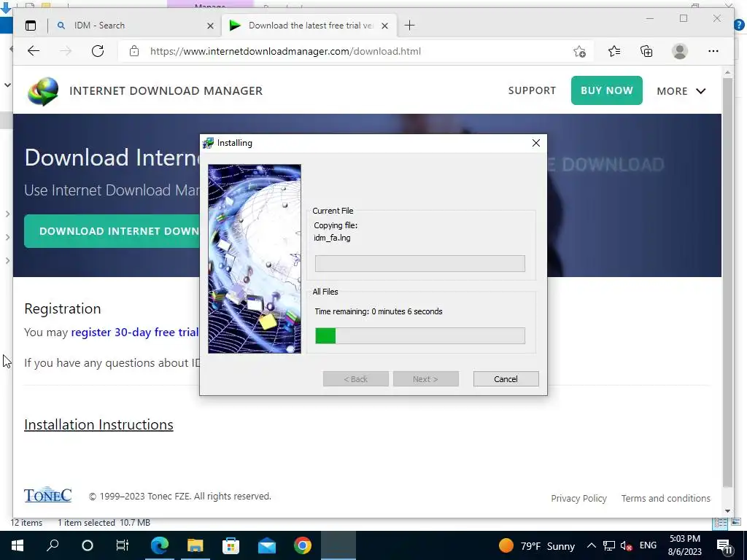Close the IDM - Search tab
Image resolution: width=747 pixels, height=560 pixels.
210,26
